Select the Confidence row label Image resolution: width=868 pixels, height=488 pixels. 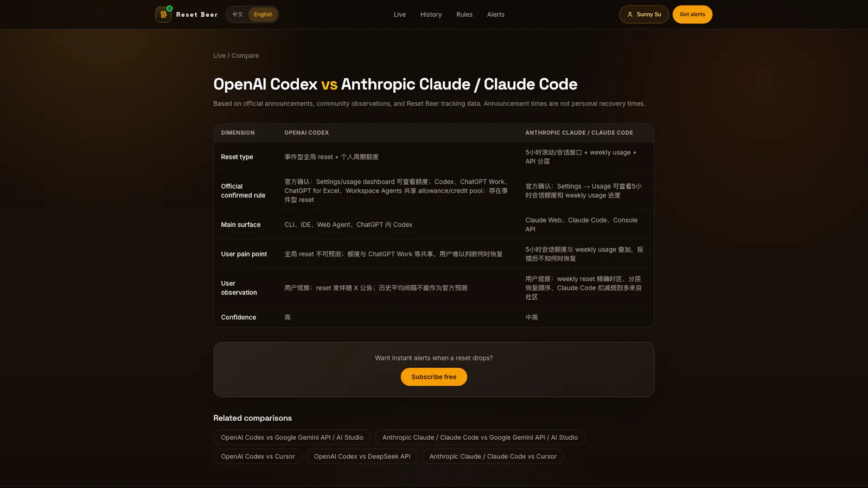[238, 318]
